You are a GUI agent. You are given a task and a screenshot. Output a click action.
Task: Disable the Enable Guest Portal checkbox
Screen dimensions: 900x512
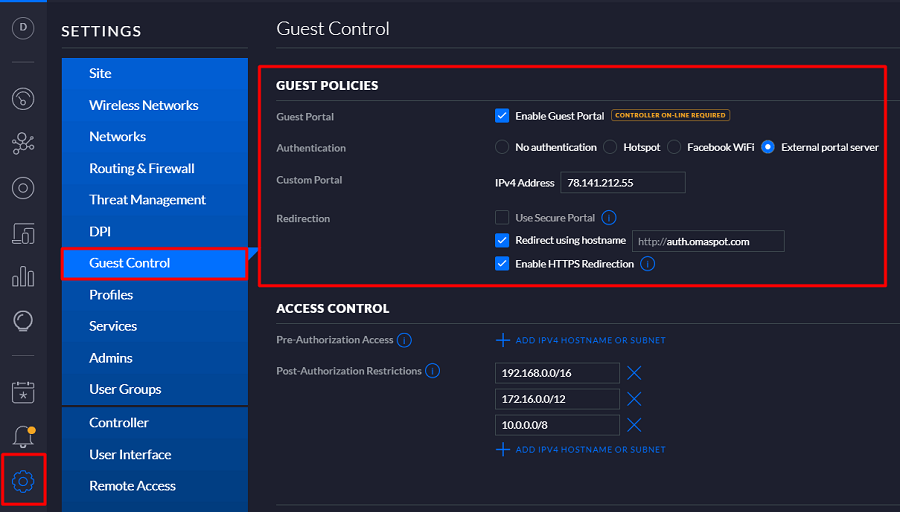click(502, 116)
